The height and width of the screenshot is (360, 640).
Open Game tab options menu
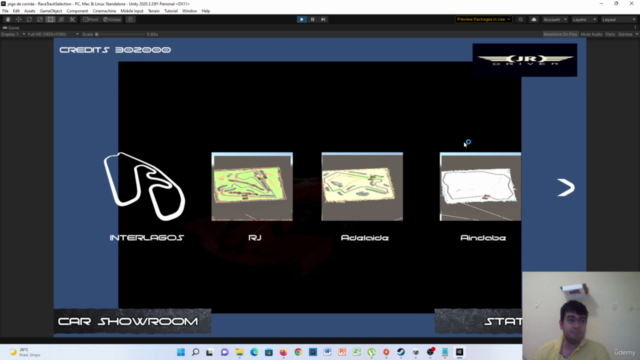pos(636,28)
